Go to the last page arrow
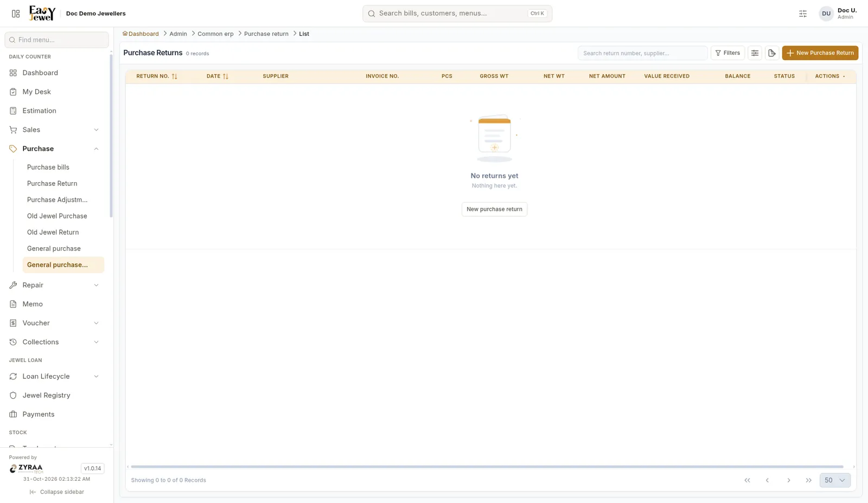Image resolution: width=868 pixels, height=503 pixels. tap(808, 480)
